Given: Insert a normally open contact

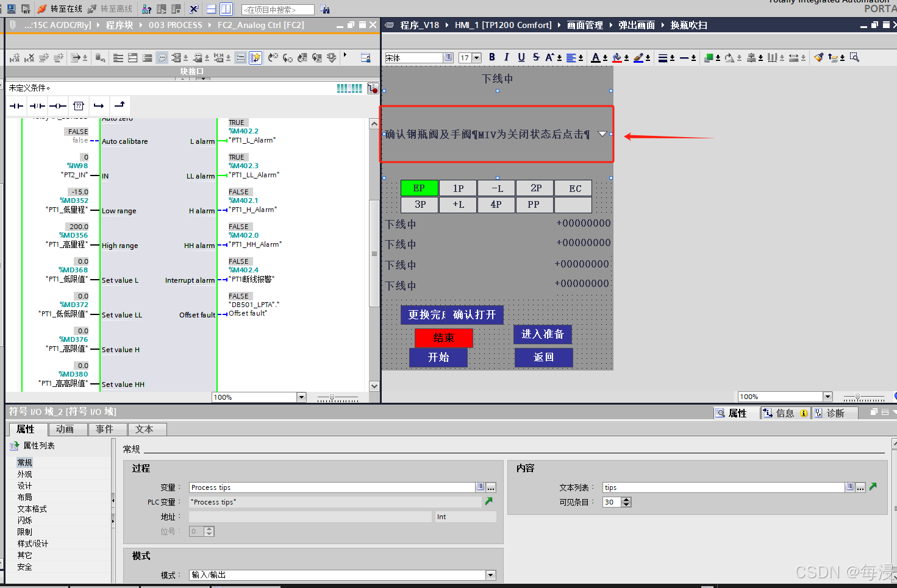Looking at the screenshot, I should click(x=16, y=106).
